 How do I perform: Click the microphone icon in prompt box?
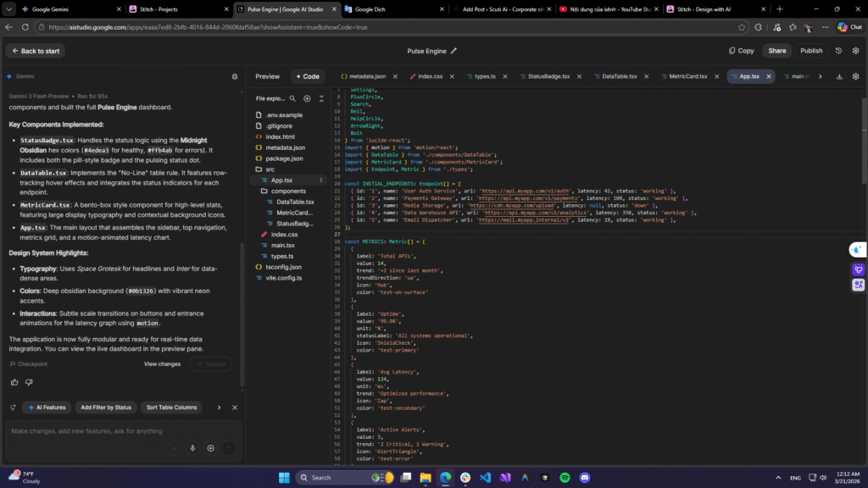[x=193, y=448]
